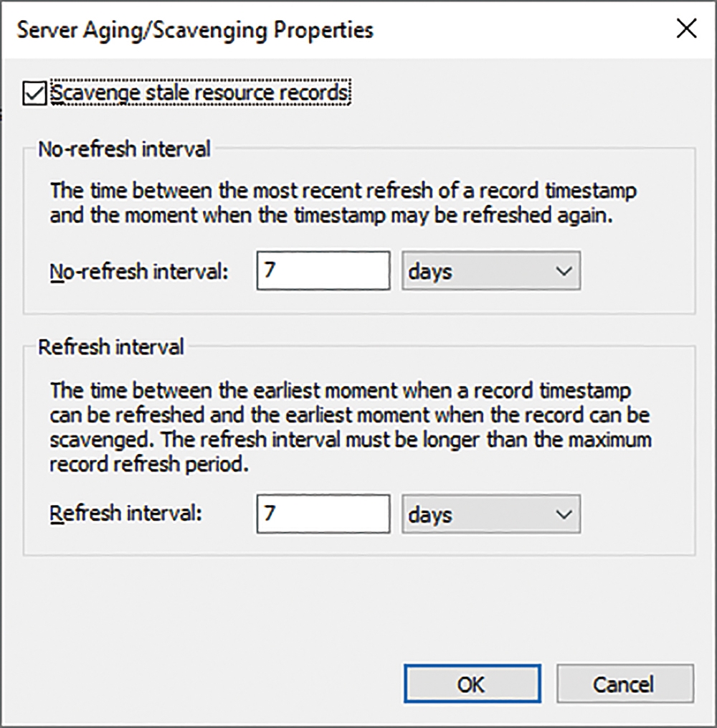Image resolution: width=717 pixels, height=728 pixels.
Task: Click the 'Refresh interval:' field label
Action: [126, 513]
